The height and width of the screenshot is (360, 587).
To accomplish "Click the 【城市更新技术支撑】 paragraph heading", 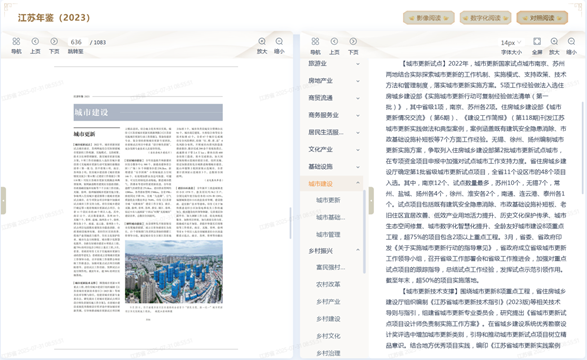I will [431, 291].
